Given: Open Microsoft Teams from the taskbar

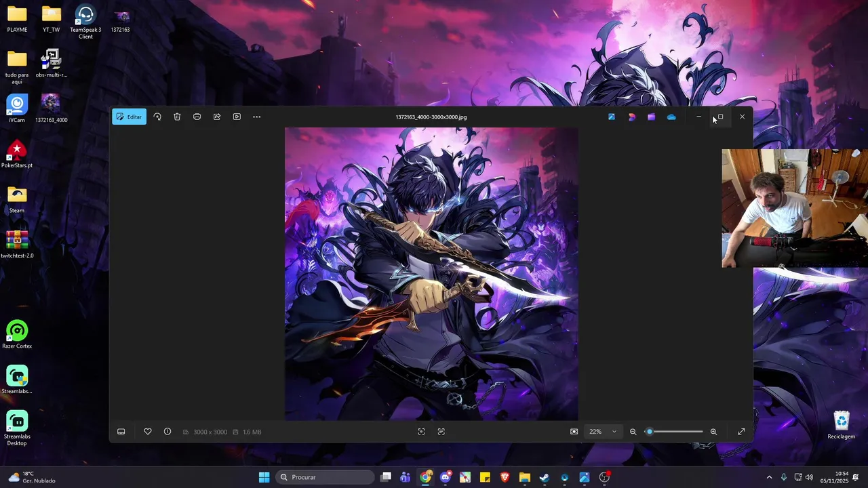Looking at the screenshot, I should (x=406, y=477).
